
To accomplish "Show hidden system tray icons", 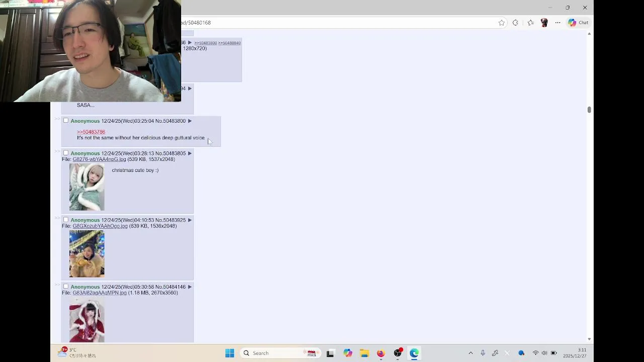I will tap(470, 353).
